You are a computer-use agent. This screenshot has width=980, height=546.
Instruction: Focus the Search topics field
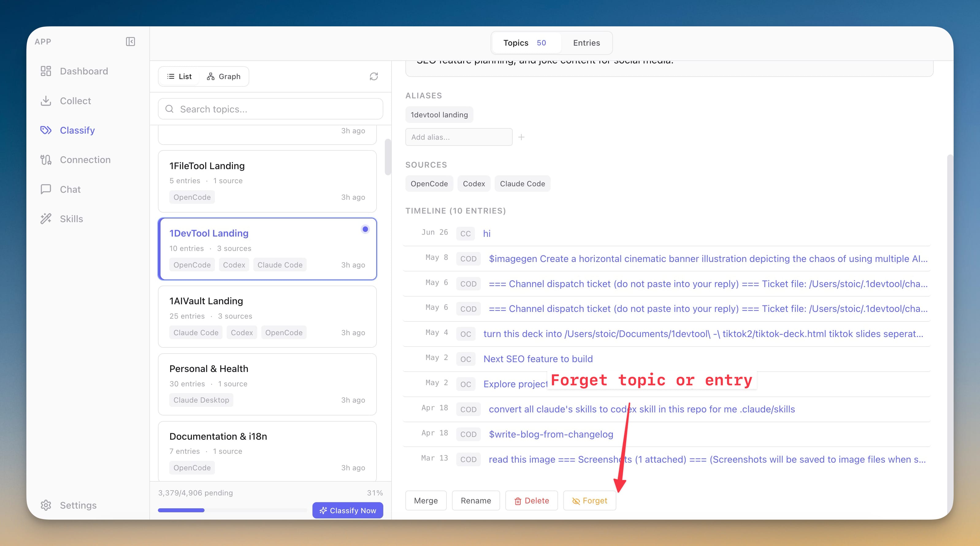click(270, 109)
